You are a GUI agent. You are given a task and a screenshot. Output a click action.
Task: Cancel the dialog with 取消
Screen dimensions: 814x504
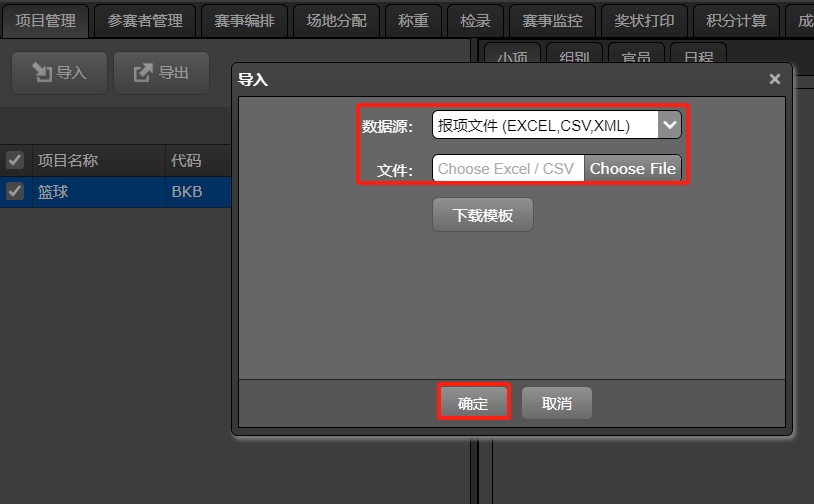(x=557, y=402)
